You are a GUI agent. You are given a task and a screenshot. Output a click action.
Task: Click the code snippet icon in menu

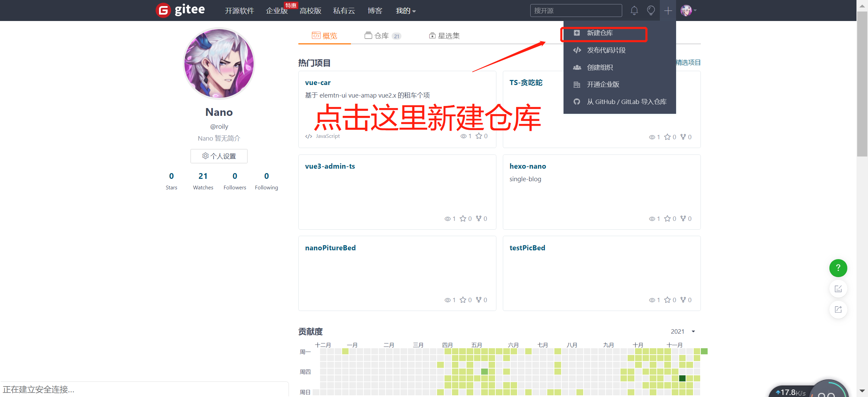click(x=577, y=50)
